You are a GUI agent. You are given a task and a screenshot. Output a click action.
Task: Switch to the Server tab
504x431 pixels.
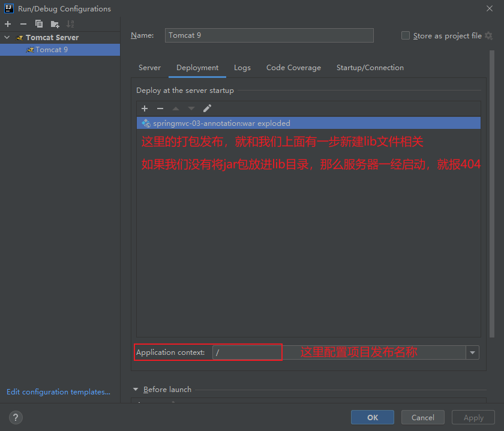[149, 68]
